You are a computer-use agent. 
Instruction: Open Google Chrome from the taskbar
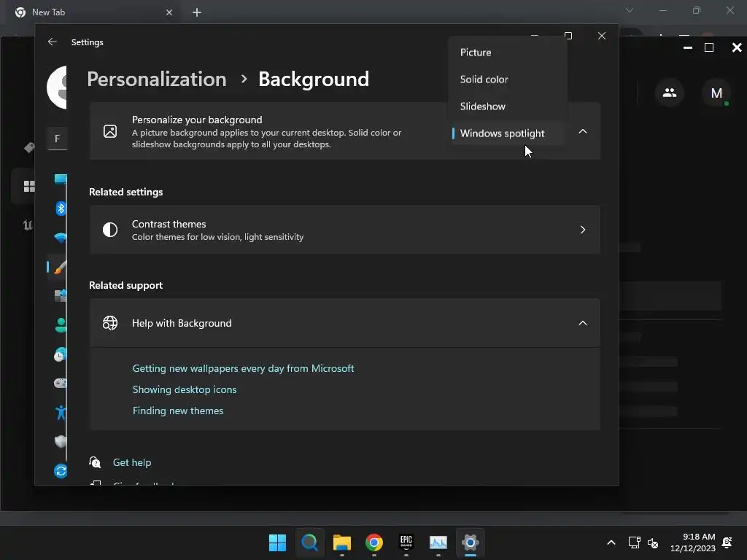tap(374, 542)
